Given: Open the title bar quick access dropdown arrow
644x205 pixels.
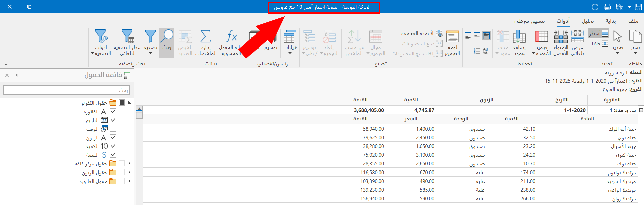Looking at the screenshot, I should click(629, 7).
